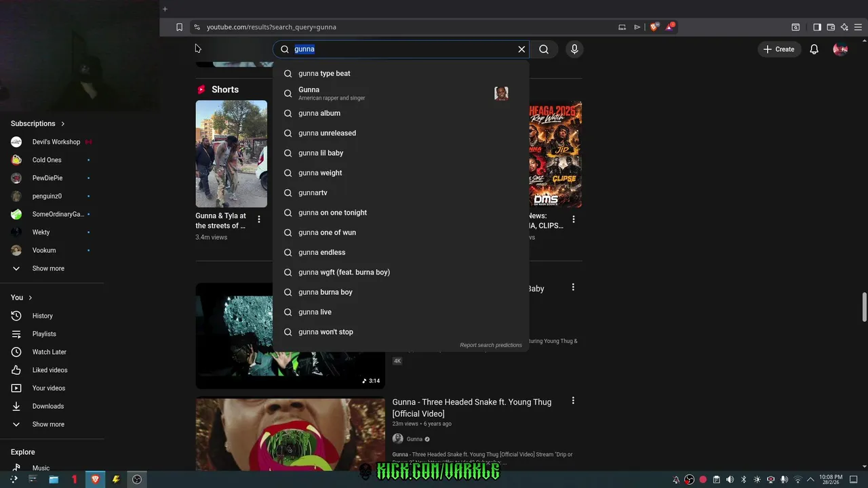Expand 'Show more' under the You section
The width and height of the screenshot is (868, 488).
(x=52, y=424)
